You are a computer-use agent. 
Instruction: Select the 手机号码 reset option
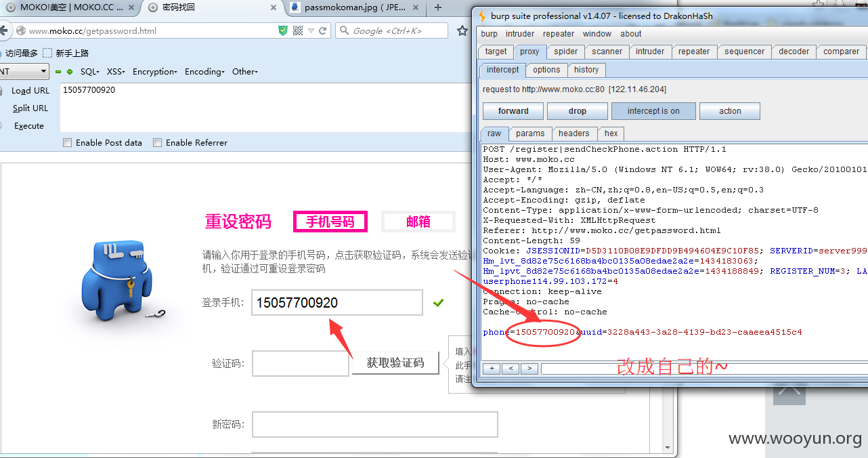[x=330, y=222]
